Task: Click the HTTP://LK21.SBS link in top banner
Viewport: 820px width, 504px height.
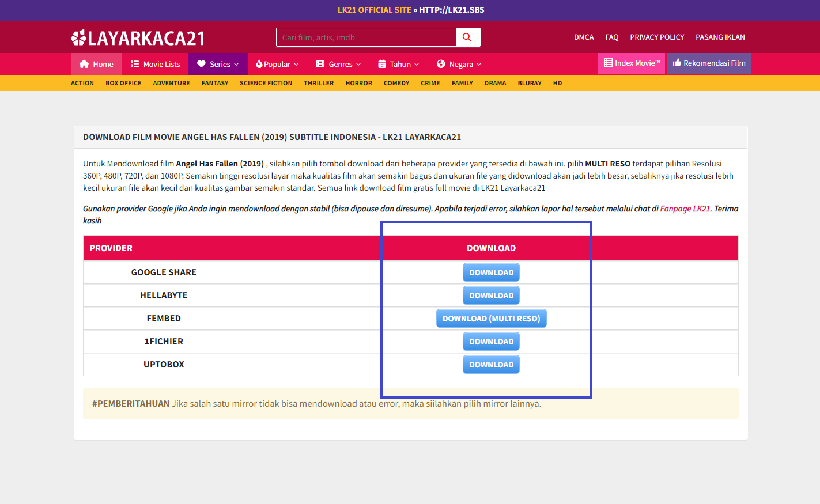Action: pos(452,10)
